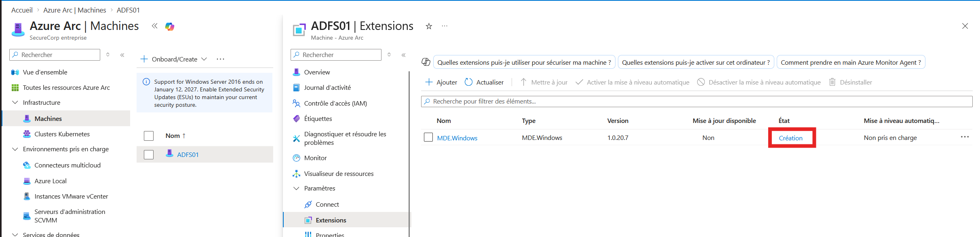Collapse the ADFS01 resource menu with double chevron
980x237 pixels.
(403, 55)
